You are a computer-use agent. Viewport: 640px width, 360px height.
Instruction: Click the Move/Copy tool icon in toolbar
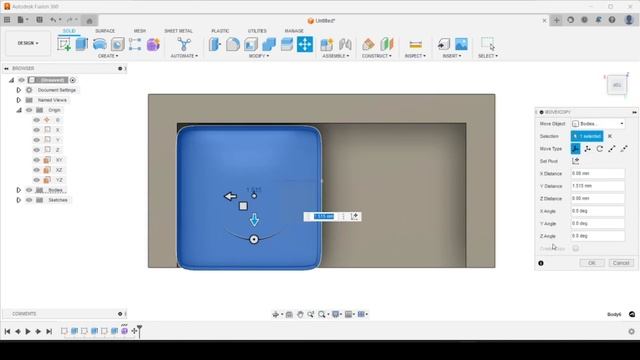tap(305, 44)
